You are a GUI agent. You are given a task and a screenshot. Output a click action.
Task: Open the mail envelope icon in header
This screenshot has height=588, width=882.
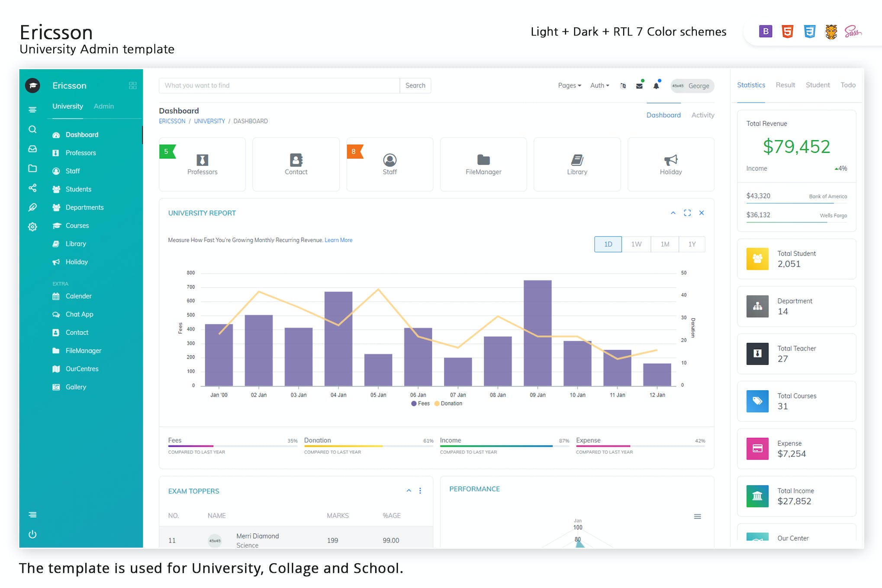click(639, 86)
